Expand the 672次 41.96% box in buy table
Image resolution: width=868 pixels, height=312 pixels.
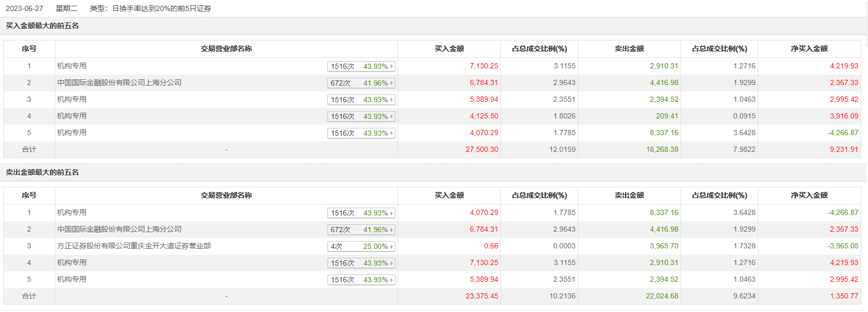click(361, 83)
